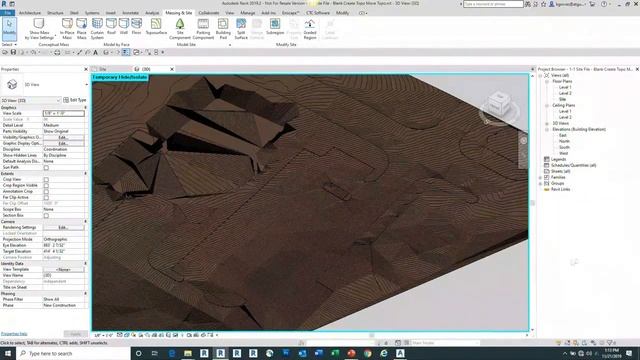640x360 pixels.
Task: Toggle the Sun Path checkbox
Action: [x=46, y=167]
